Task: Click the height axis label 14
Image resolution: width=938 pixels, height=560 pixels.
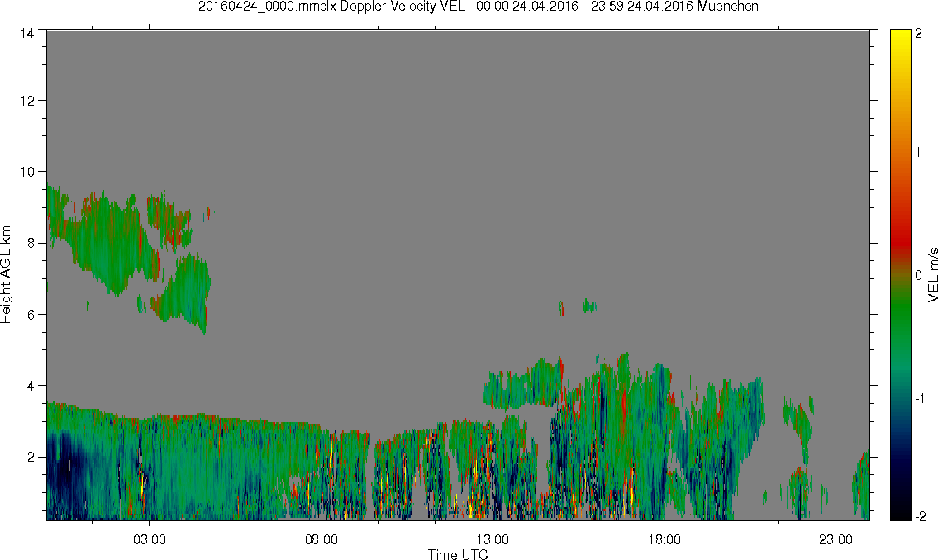Action: [x=26, y=34]
